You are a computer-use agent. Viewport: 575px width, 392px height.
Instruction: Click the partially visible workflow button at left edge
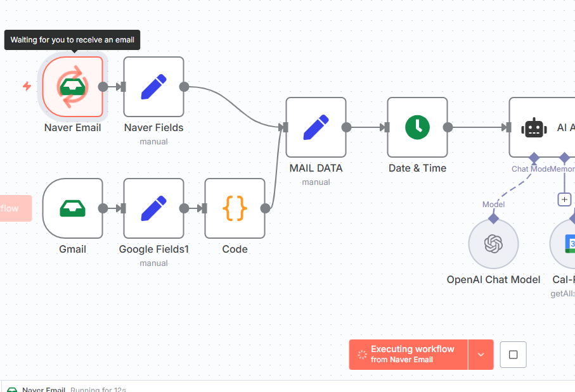16,208
